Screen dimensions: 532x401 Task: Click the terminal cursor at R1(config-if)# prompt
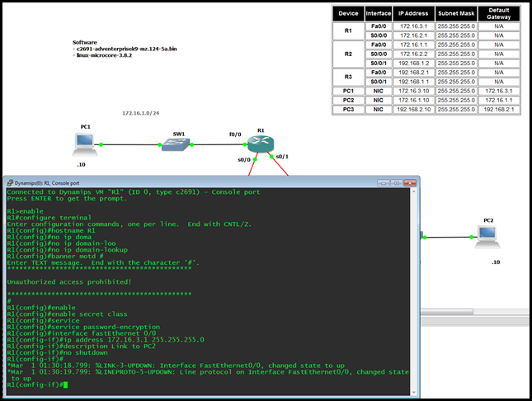(65, 384)
